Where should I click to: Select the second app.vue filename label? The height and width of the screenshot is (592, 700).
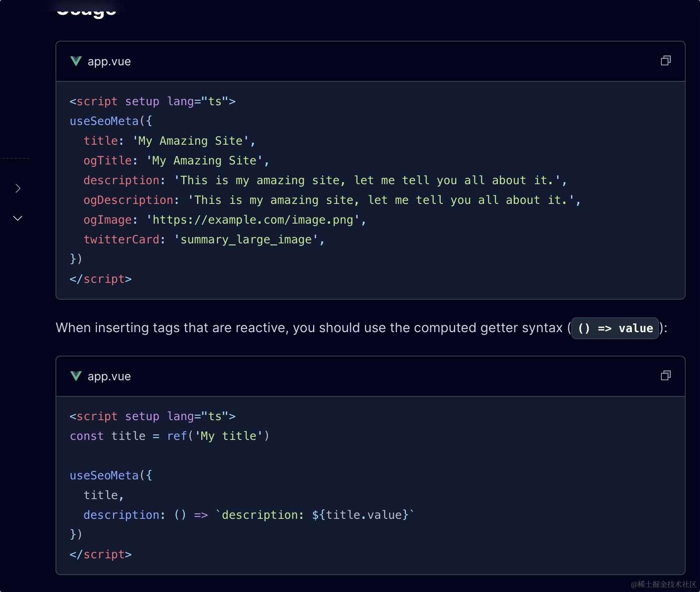[109, 377]
